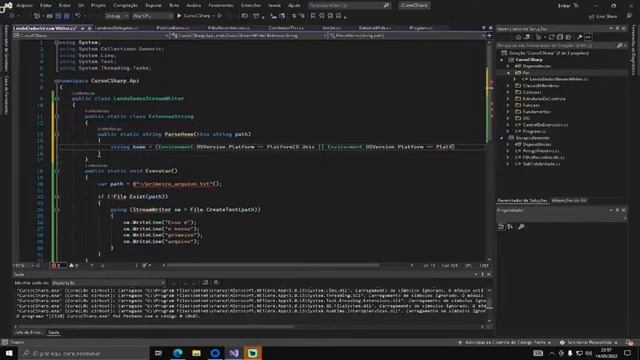This screenshot has width=640, height=360.
Task: Click 'Selecionar Repositório' in status bar
Action: coord(588,342)
